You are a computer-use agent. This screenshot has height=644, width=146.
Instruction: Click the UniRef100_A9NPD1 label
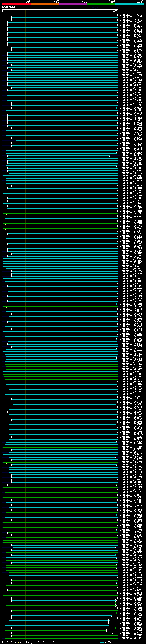click(131, 100)
